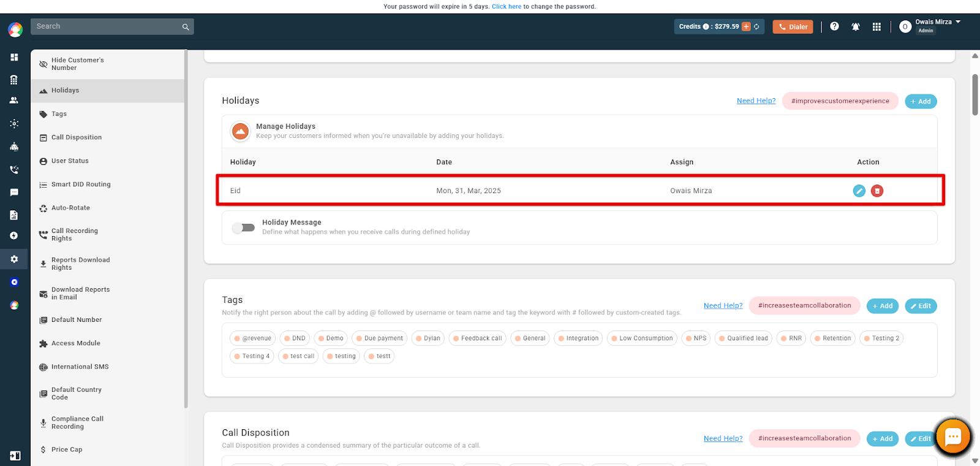Open the live chat widget
The image size is (980, 466).
(x=953, y=437)
